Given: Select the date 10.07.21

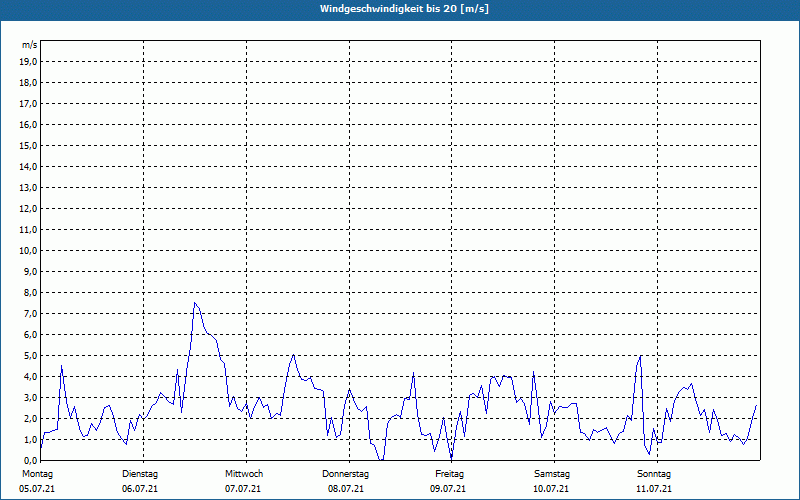Looking at the screenshot, I should 551,489.
